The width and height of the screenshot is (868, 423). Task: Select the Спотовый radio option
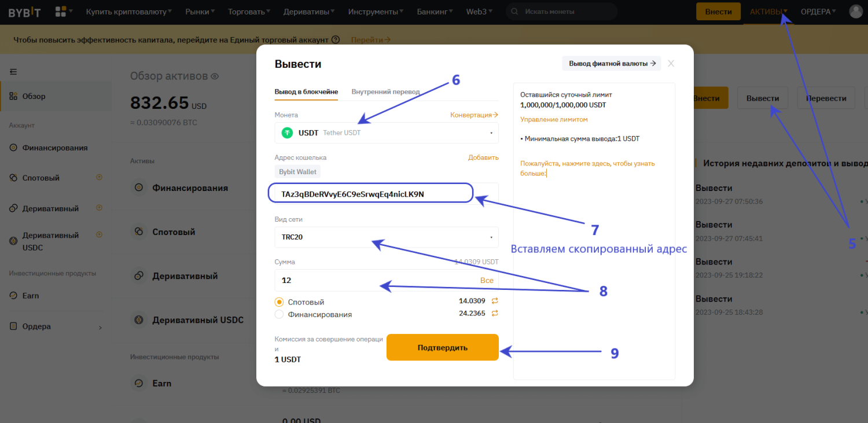[x=279, y=301]
